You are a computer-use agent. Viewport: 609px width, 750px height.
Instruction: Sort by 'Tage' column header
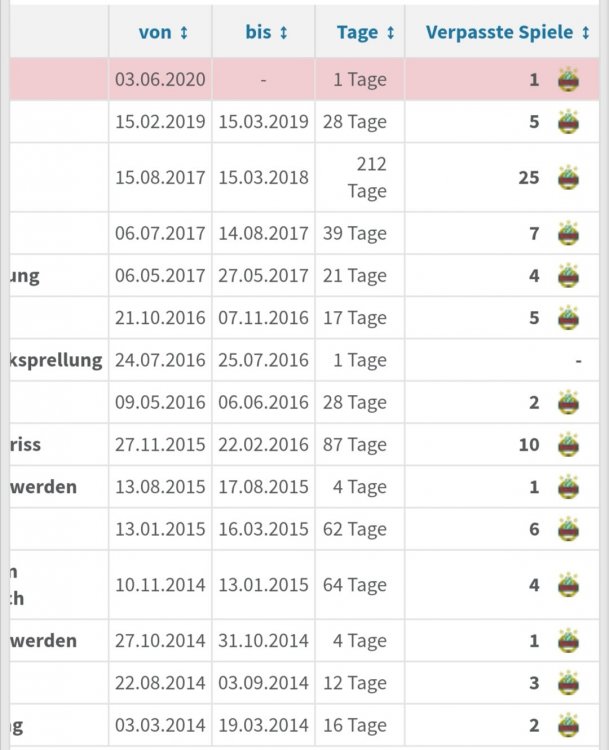coord(365,33)
